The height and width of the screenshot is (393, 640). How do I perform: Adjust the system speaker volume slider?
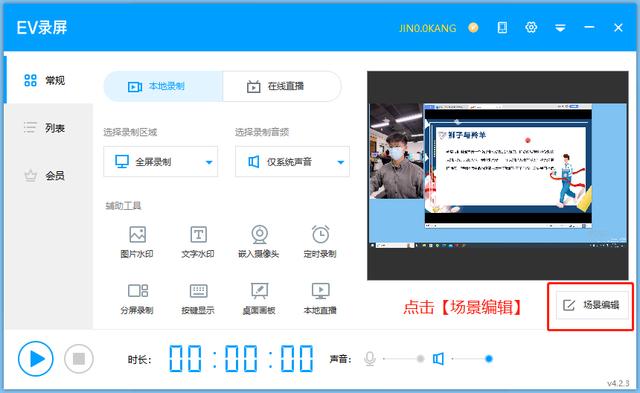click(472, 359)
